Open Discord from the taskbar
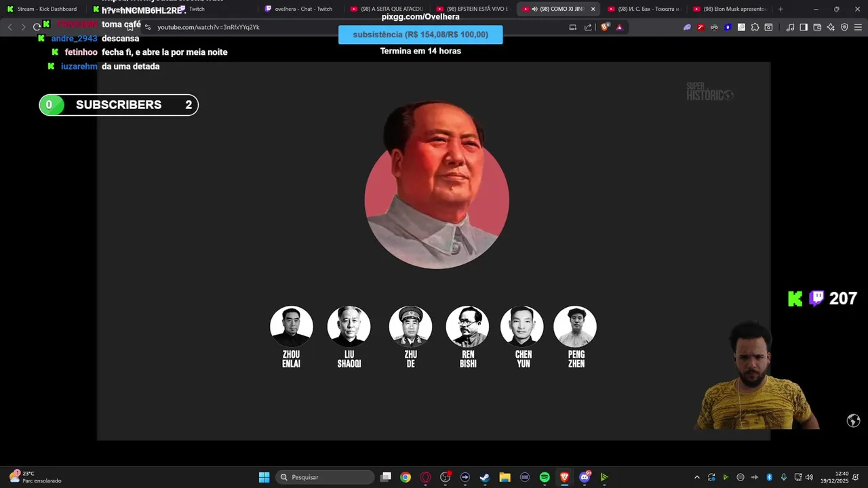This screenshot has width=868, height=488. point(585,477)
